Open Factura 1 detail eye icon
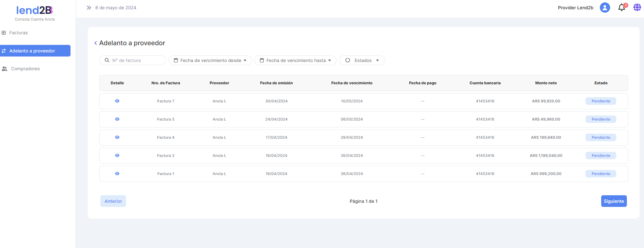Image resolution: width=644 pixels, height=248 pixels. (117, 174)
